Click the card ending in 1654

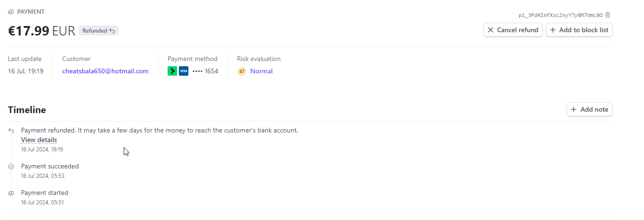tap(205, 71)
